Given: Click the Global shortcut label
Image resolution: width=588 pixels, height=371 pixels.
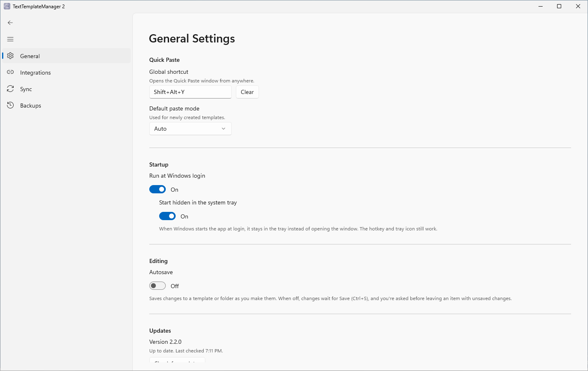Looking at the screenshot, I should [x=169, y=72].
